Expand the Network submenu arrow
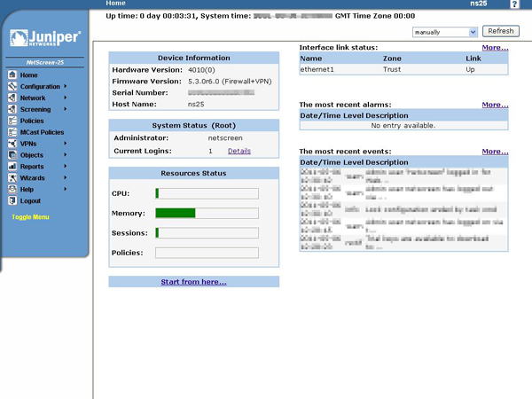 [65, 98]
